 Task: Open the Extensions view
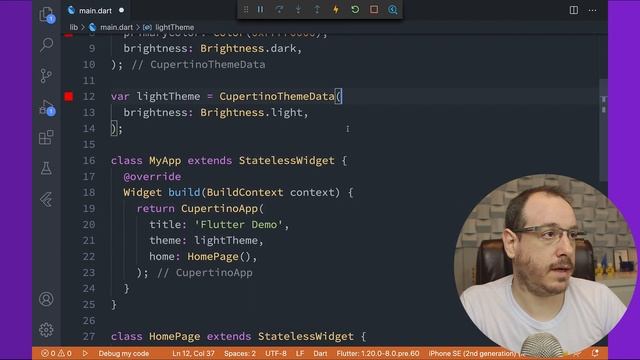(47, 138)
